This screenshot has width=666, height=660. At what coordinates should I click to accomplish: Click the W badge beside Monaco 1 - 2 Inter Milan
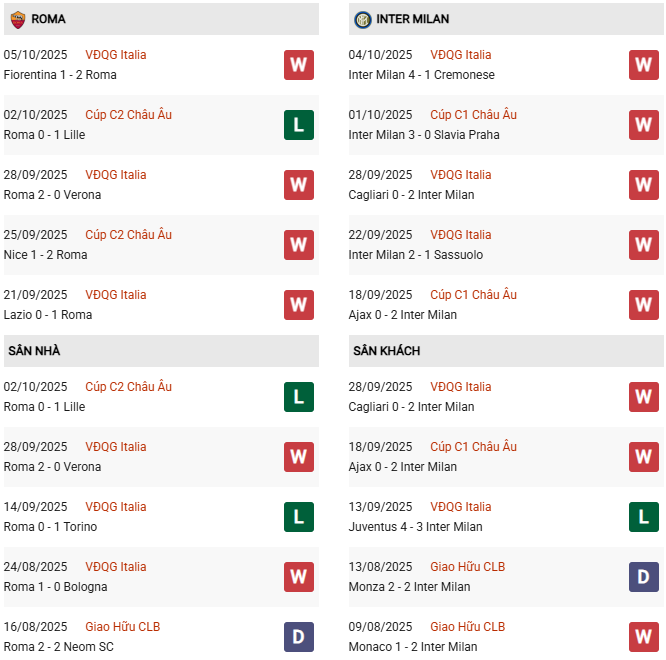(x=643, y=637)
